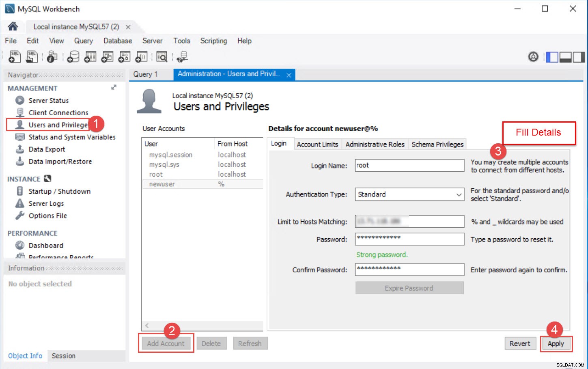588x369 pixels.
Task: Open the File menu
Action: tap(11, 41)
